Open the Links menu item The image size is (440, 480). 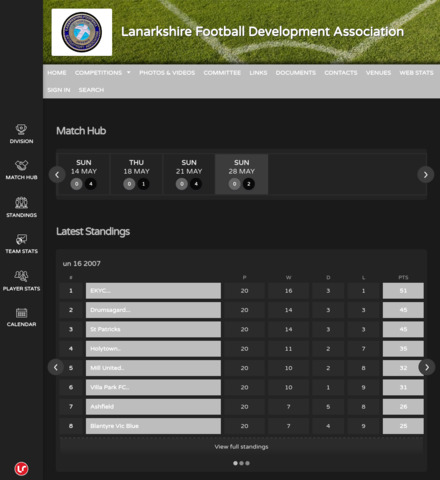point(258,73)
